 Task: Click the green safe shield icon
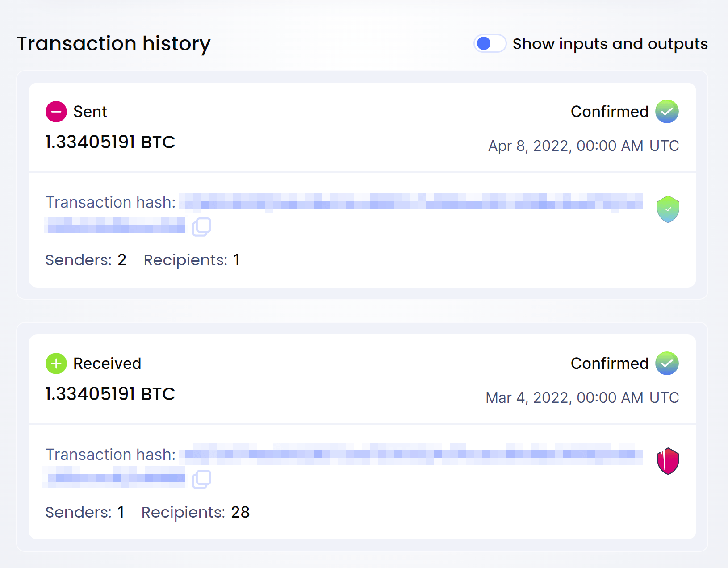(x=668, y=209)
